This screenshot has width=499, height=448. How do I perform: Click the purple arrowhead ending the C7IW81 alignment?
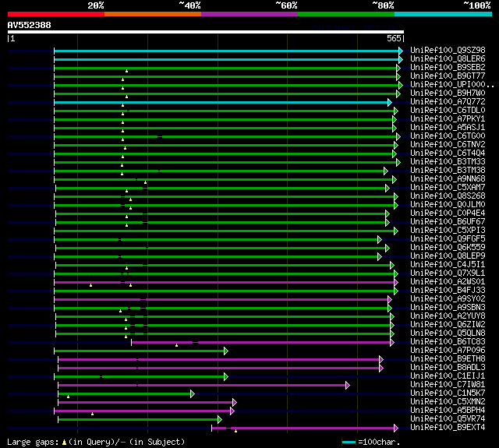tap(348, 386)
